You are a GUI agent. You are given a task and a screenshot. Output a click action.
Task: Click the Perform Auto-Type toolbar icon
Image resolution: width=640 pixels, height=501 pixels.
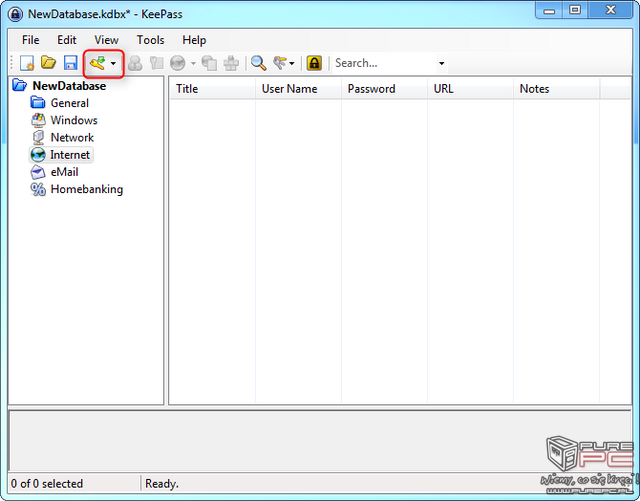tap(231, 63)
